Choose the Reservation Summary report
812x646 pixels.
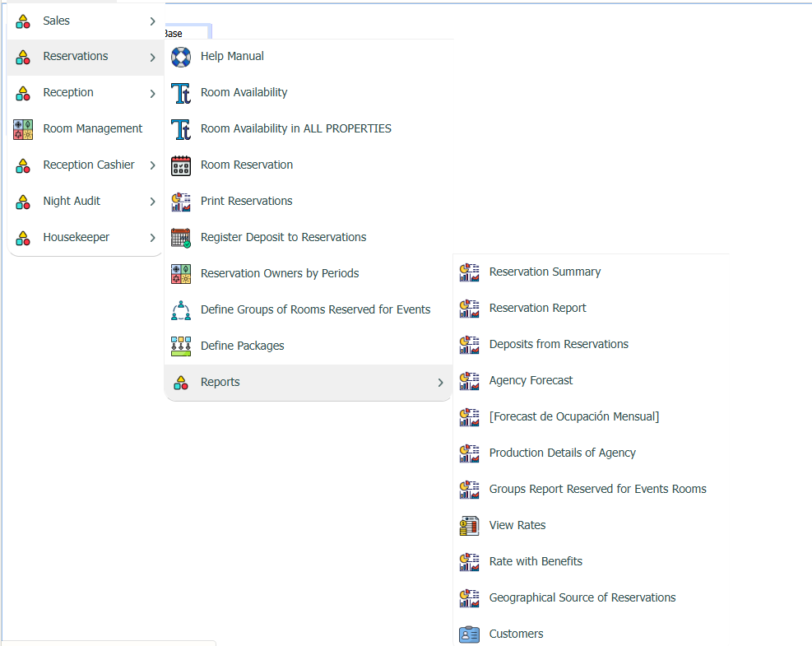pos(545,272)
